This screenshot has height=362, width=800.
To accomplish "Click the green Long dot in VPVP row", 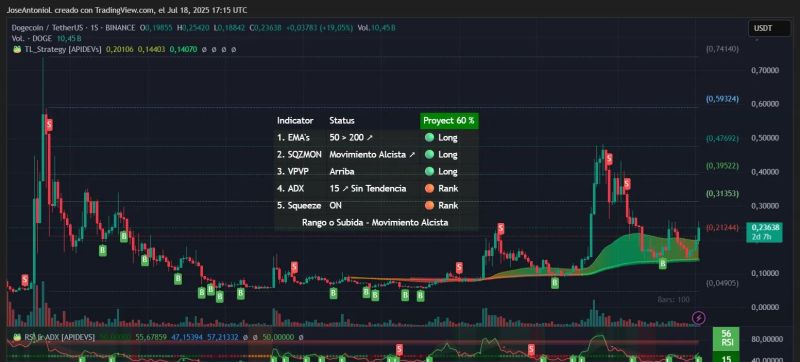I will point(430,171).
